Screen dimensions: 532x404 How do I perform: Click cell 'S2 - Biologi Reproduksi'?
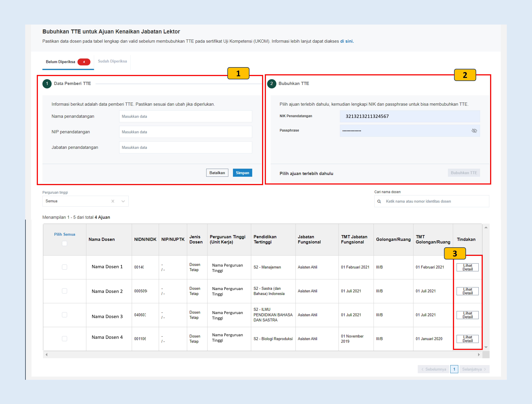(x=273, y=339)
